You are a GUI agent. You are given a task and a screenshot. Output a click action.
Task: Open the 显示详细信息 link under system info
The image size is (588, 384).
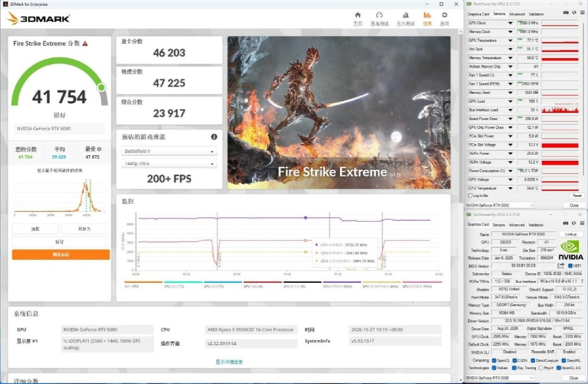(229, 362)
